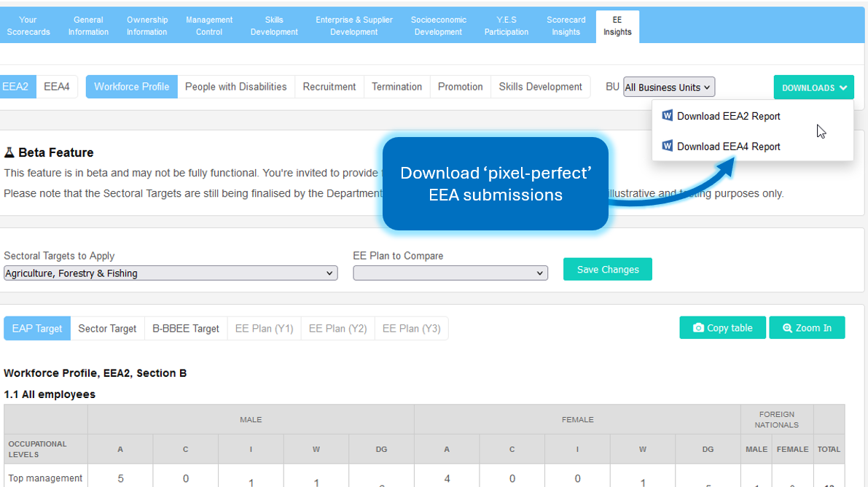
Task: Click the value 5 in Top management row
Action: click(x=121, y=479)
